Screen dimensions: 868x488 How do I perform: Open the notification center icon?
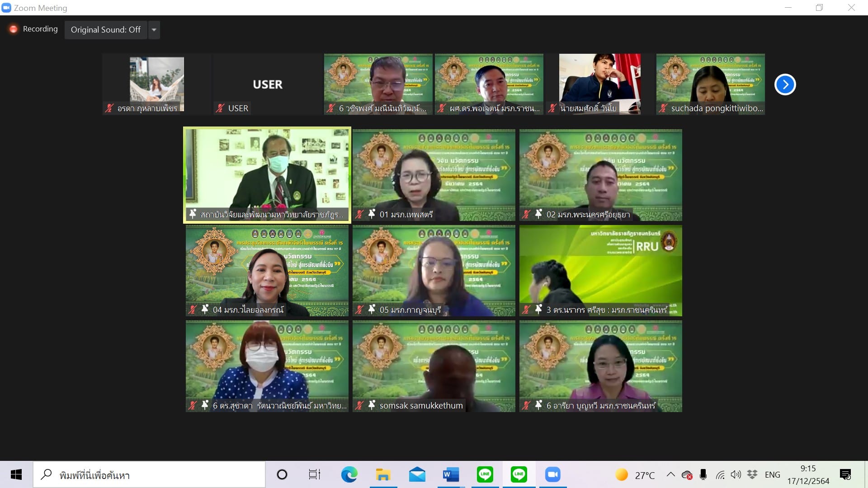coord(845,474)
